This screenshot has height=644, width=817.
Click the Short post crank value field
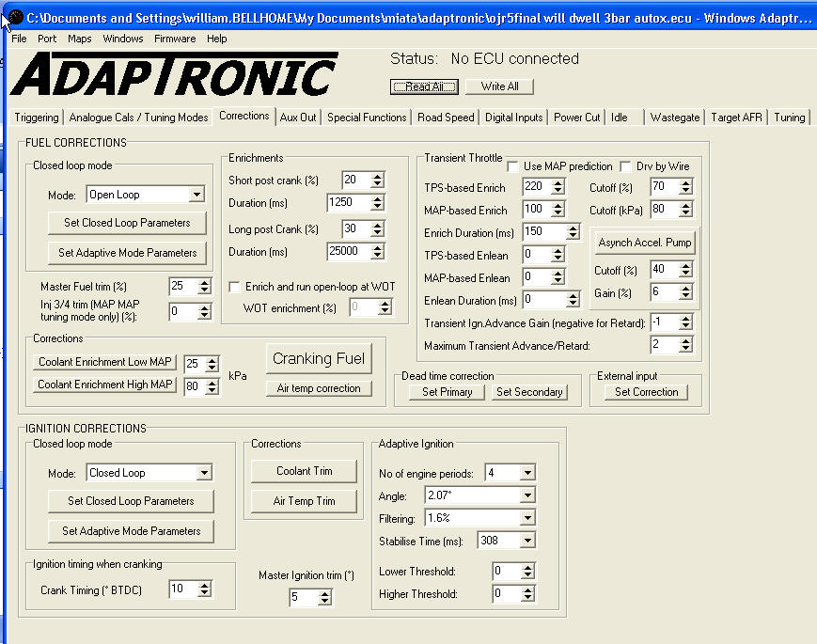tap(356, 181)
